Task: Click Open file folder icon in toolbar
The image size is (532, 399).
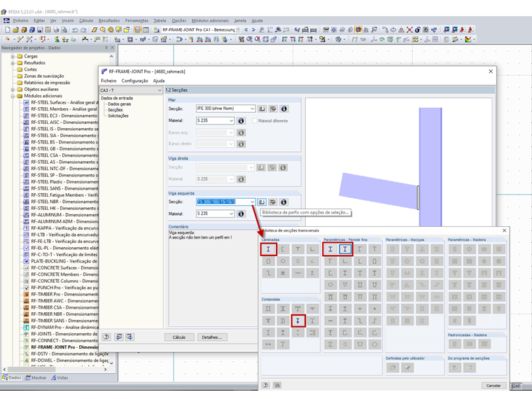Action: (15, 30)
